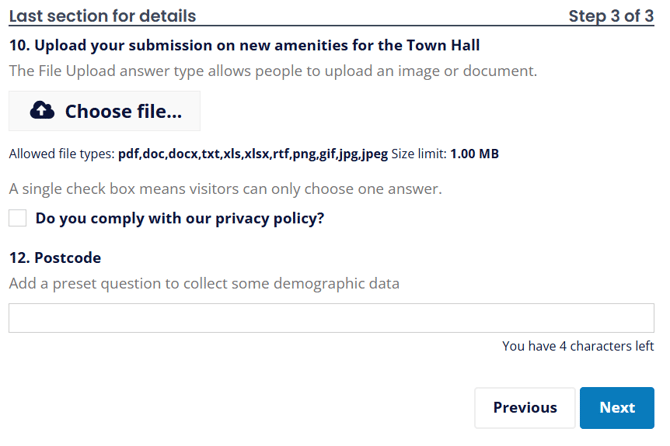Select the 'Do you comply with our privacy policy?' label

(x=179, y=218)
